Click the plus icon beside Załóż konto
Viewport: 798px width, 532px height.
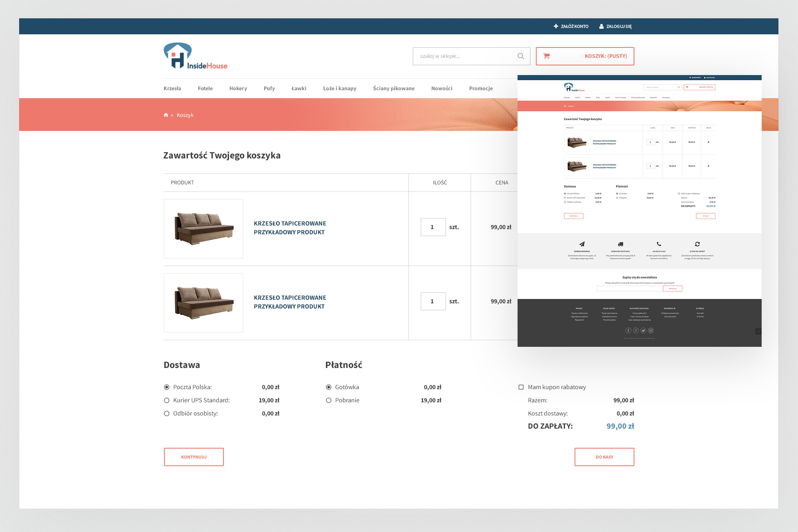[x=556, y=26]
